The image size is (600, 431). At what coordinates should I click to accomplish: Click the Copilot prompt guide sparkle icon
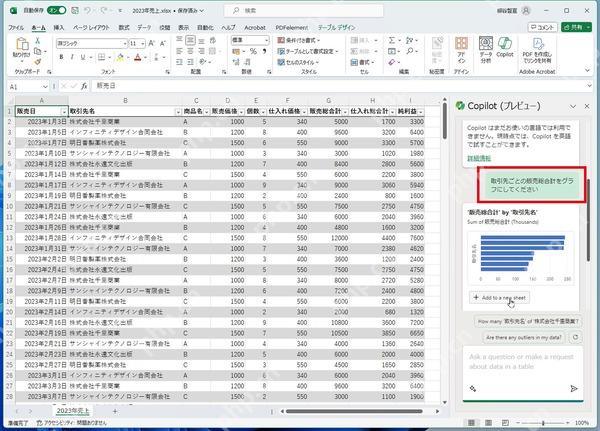[x=473, y=389]
